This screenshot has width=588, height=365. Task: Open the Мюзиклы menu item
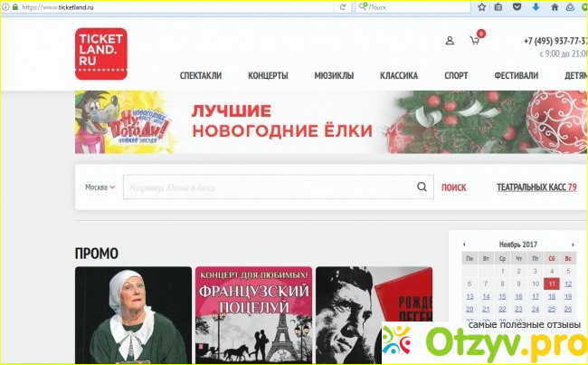pyautogui.click(x=334, y=76)
